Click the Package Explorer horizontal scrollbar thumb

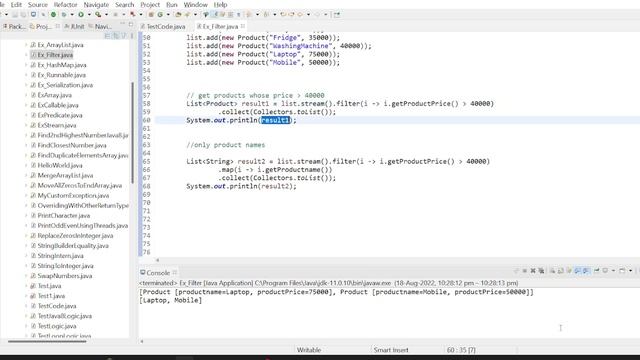(47, 341)
